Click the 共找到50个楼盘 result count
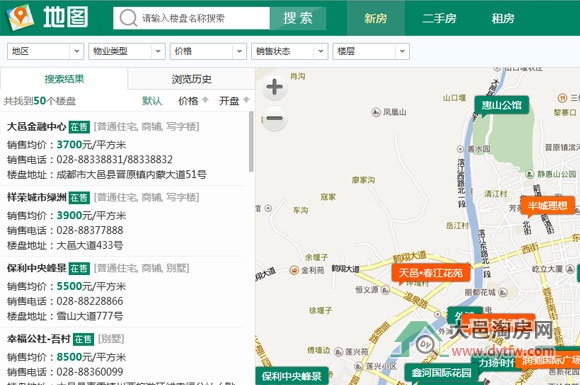Viewport: 580px width, 385px height. [40, 101]
